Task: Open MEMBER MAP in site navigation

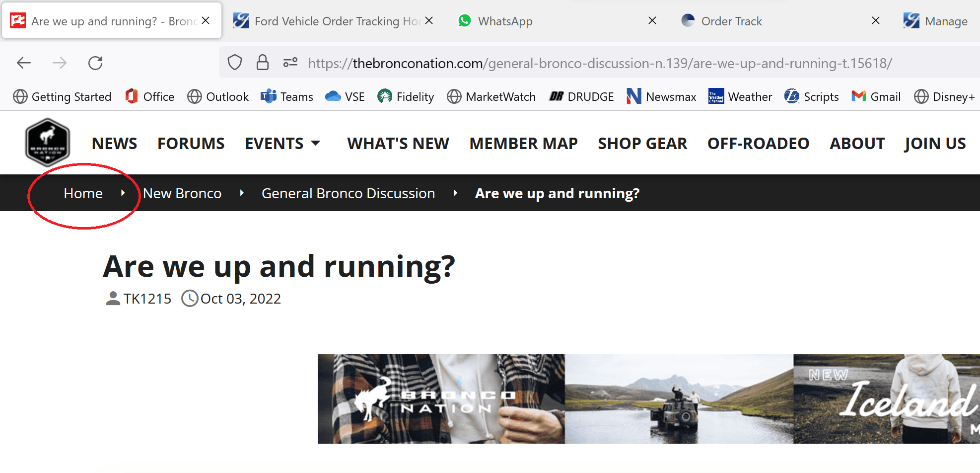Action: point(524,144)
